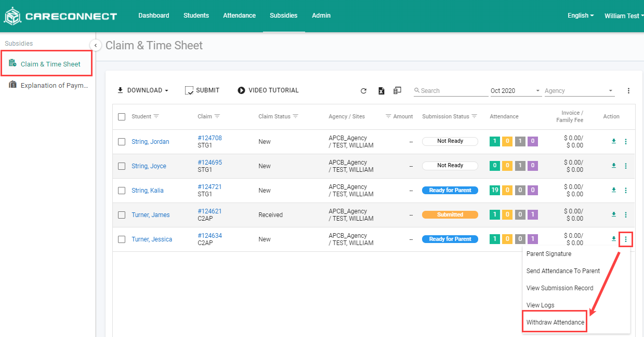Open student link String, Jordan
Image resolution: width=644 pixels, height=337 pixels.
pos(150,142)
